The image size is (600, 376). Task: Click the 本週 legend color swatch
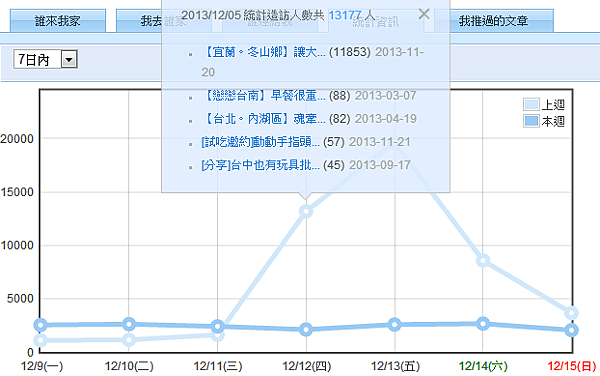[531, 121]
